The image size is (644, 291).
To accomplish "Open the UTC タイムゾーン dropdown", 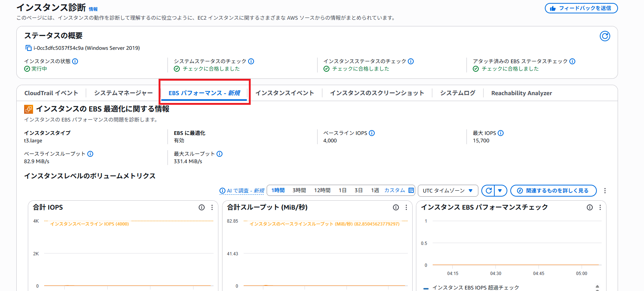I will (448, 191).
